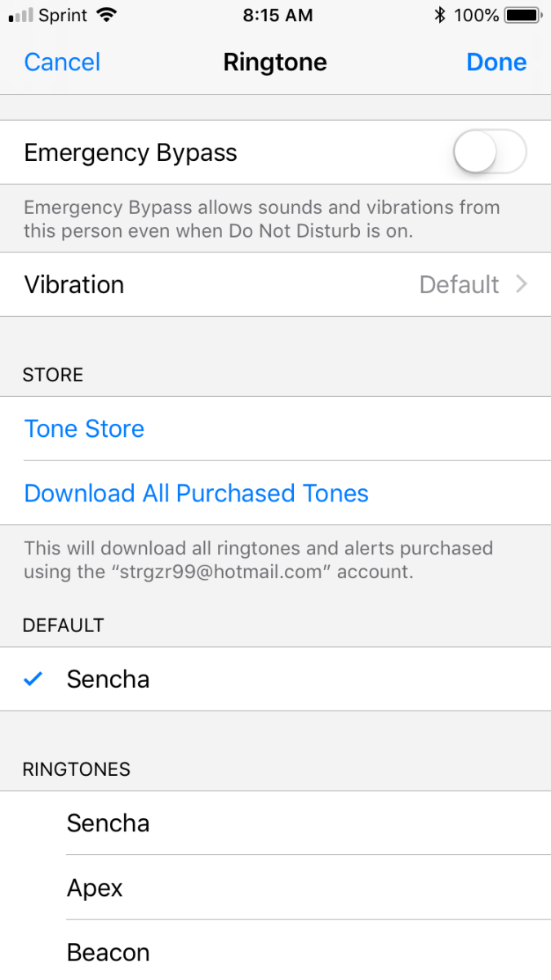The height and width of the screenshot is (980, 551).
Task: Choose the Beacon ringtone
Action: tap(275, 952)
